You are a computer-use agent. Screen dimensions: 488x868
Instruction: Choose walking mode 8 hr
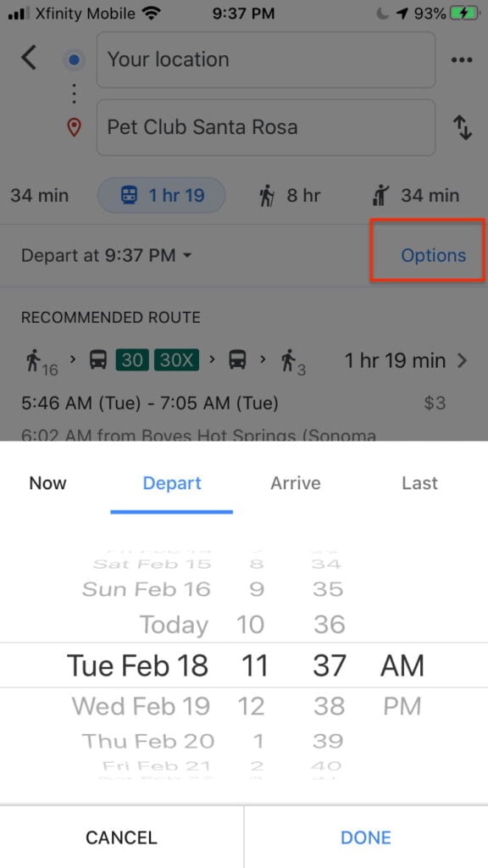290,195
